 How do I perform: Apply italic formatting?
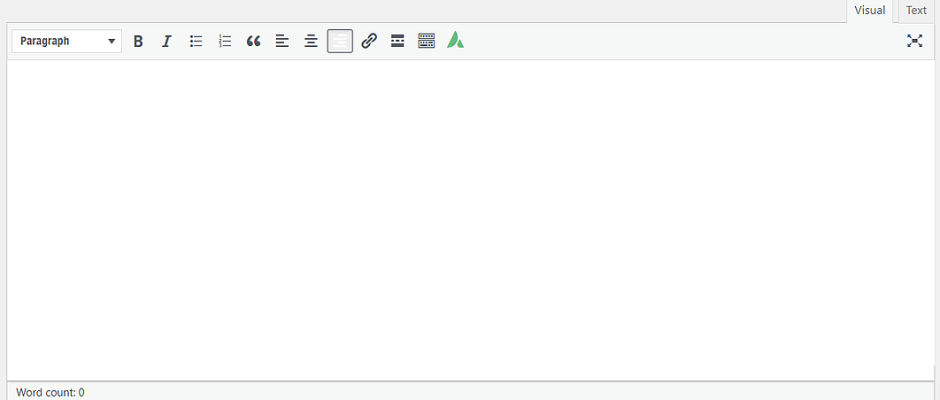(x=167, y=41)
